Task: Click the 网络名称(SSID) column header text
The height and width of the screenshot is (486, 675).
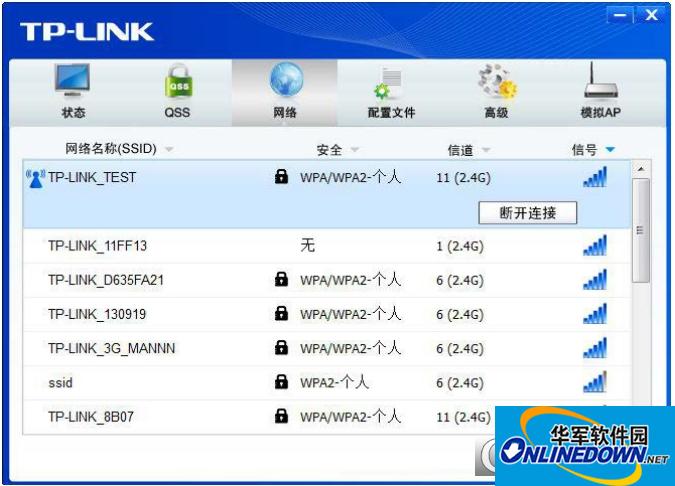Action: tap(111, 149)
